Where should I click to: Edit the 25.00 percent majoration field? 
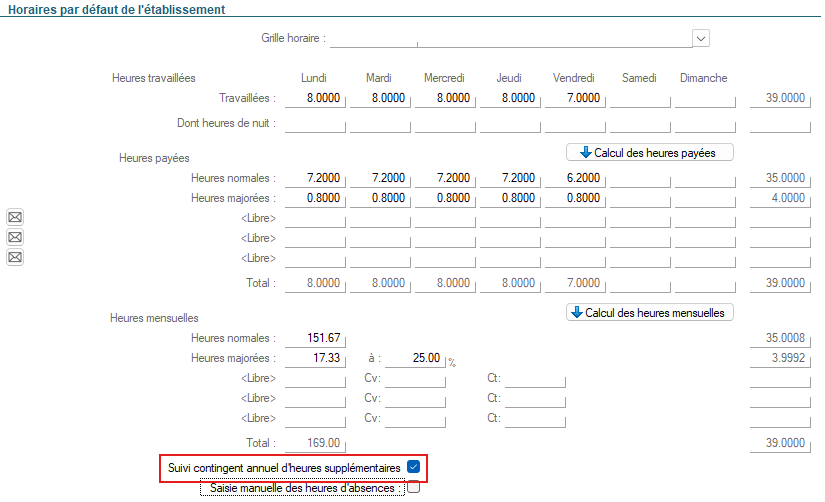[x=415, y=358]
